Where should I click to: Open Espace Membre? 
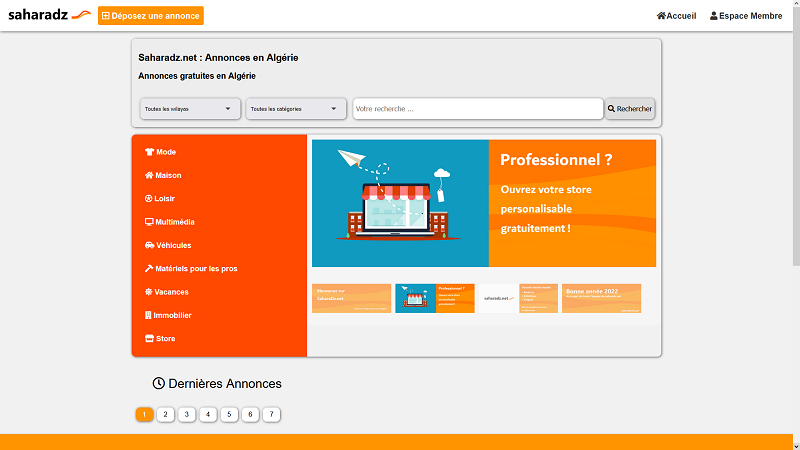click(746, 16)
